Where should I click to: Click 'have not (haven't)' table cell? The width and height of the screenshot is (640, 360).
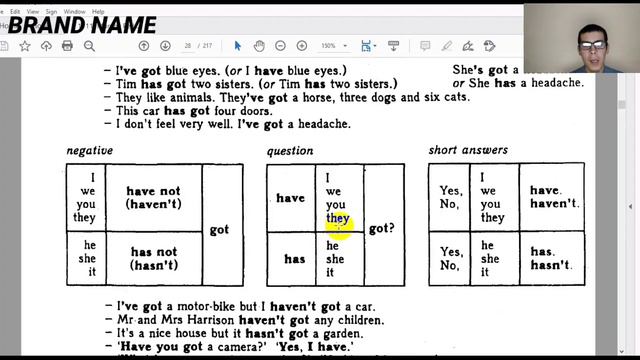pyautogui.click(x=154, y=198)
